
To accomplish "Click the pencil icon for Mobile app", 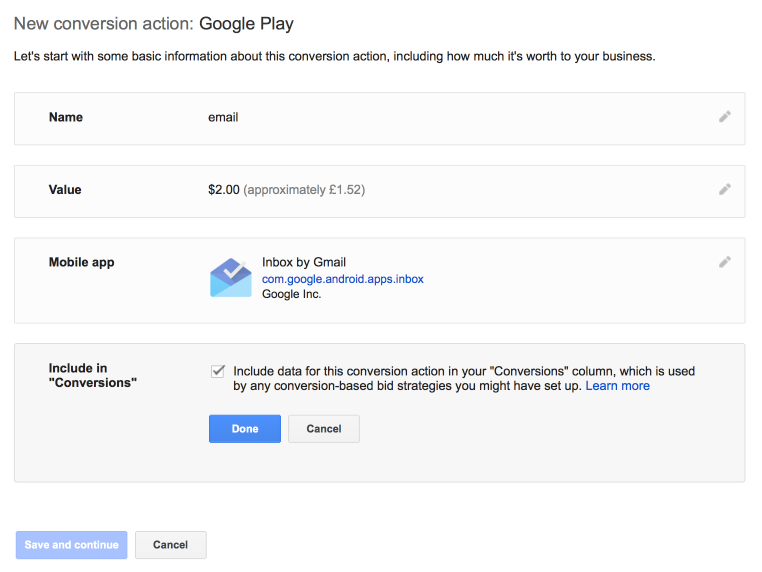I will coord(724,262).
